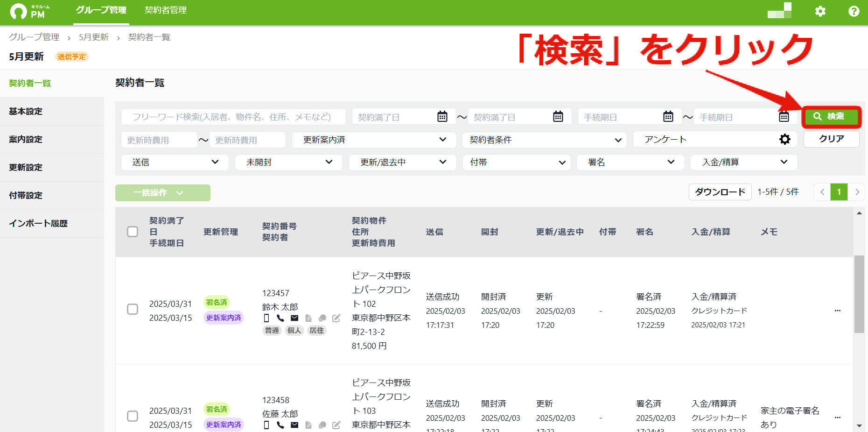Screen dimensions: 868x432
Task: Click the document icon for 佐藤 太郎
Action: (308, 425)
